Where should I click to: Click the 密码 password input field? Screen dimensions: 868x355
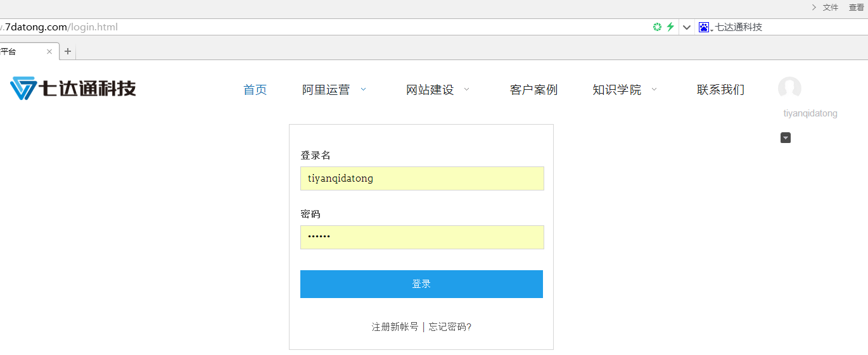(x=422, y=237)
